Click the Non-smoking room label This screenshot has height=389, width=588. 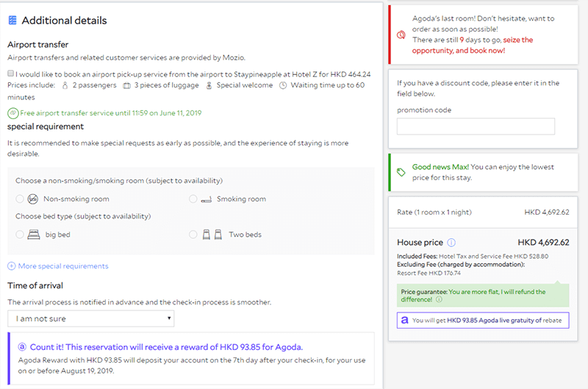pos(76,199)
